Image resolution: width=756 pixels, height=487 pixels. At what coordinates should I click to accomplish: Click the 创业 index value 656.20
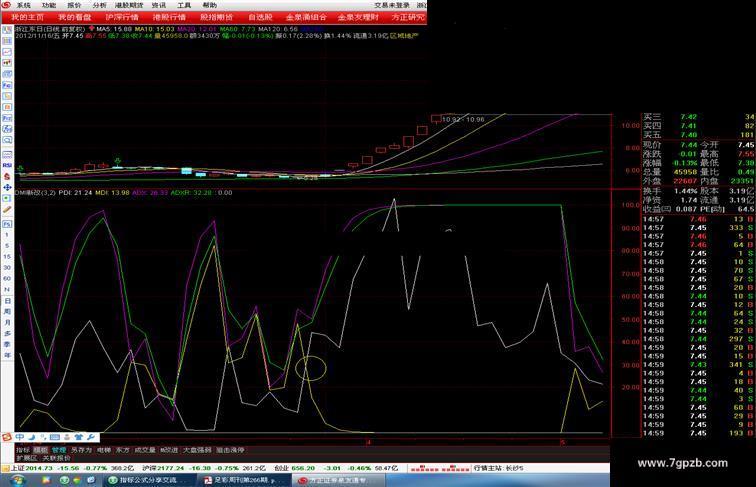coord(303,468)
